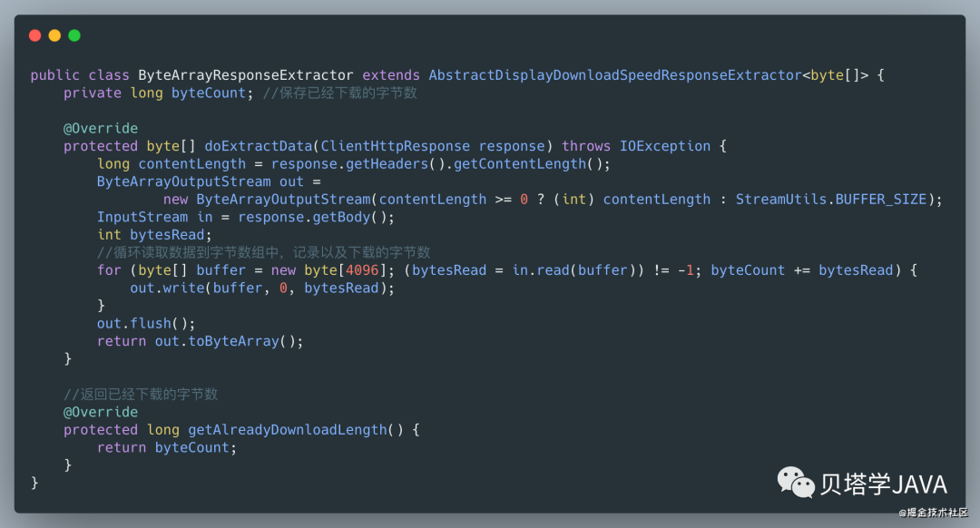Click the method name doExtractData
This screenshot has height=528, width=980.
[258, 146]
